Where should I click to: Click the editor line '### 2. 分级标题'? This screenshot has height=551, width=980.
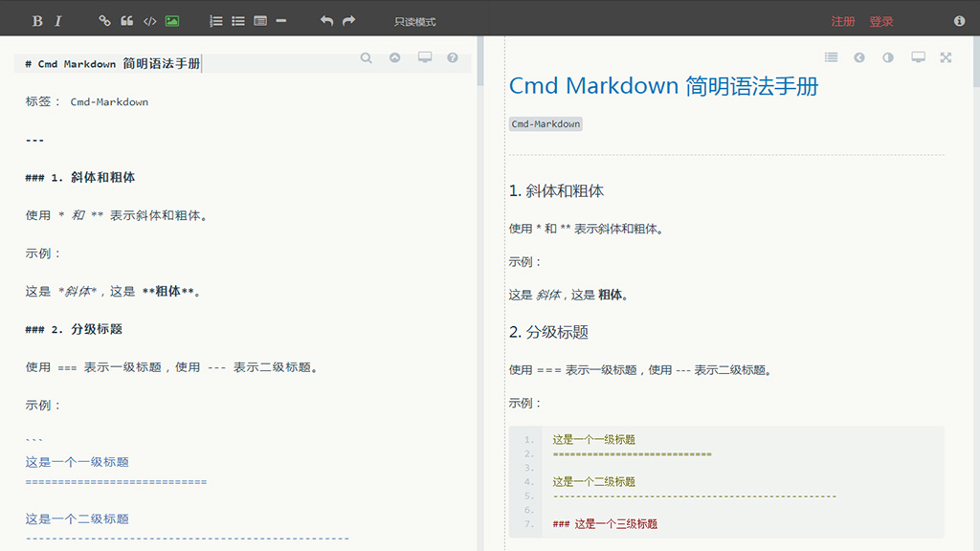pyautogui.click(x=74, y=329)
